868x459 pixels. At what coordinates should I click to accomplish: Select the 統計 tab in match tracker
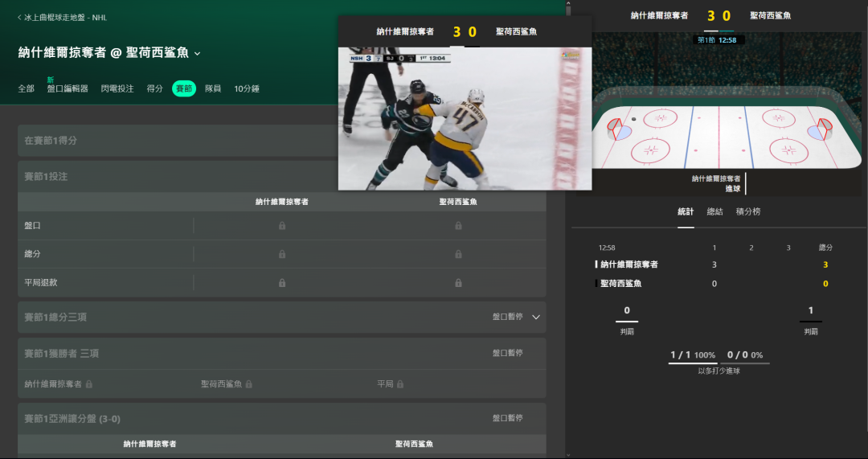tap(686, 211)
